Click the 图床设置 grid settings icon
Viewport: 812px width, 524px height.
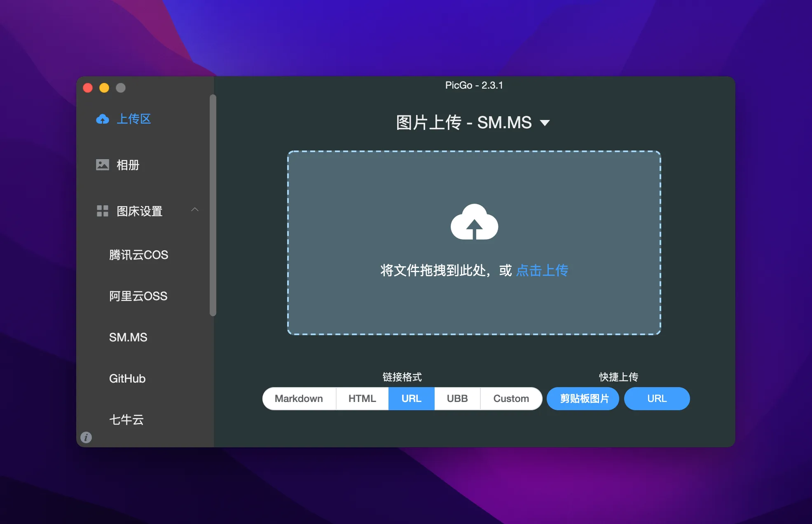(x=102, y=211)
